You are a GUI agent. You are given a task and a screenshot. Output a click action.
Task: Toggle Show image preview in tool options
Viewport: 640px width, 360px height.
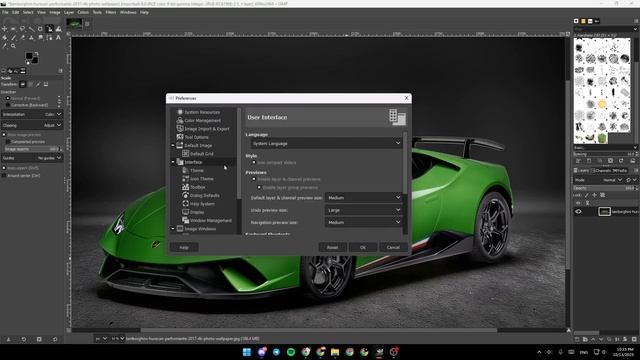click(x=4, y=135)
